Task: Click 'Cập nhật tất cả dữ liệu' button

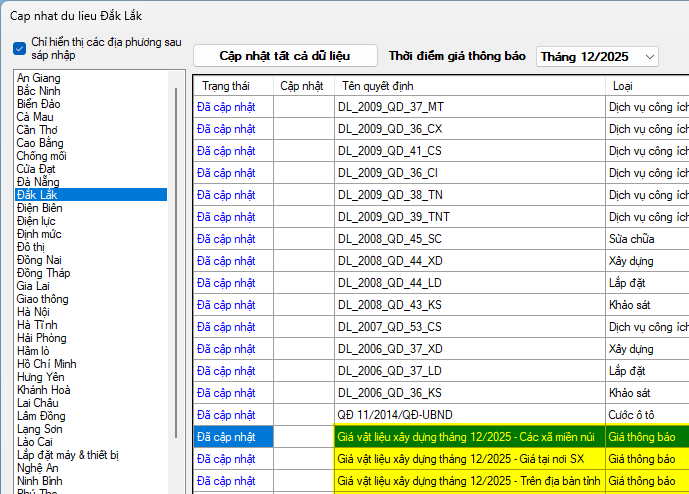Action: [x=285, y=56]
